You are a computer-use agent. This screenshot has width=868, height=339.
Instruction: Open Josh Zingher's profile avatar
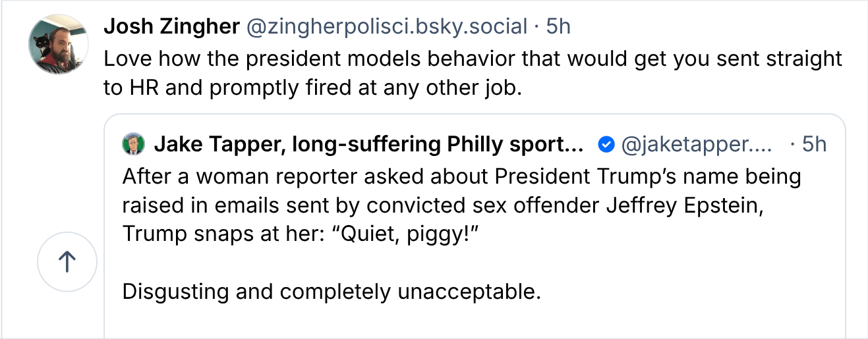pyautogui.click(x=59, y=44)
